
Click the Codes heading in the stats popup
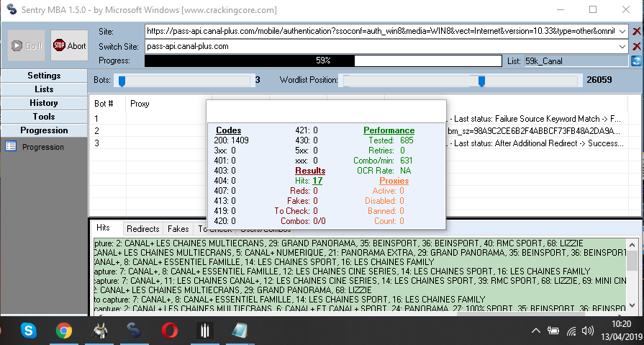click(x=229, y=130)
